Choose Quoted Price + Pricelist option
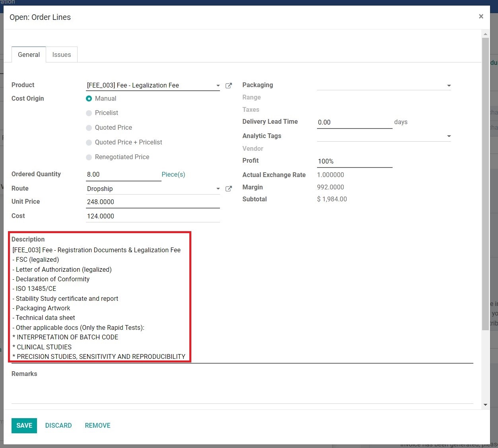This screenshot has width=498, height=448. tap(89, 142)
